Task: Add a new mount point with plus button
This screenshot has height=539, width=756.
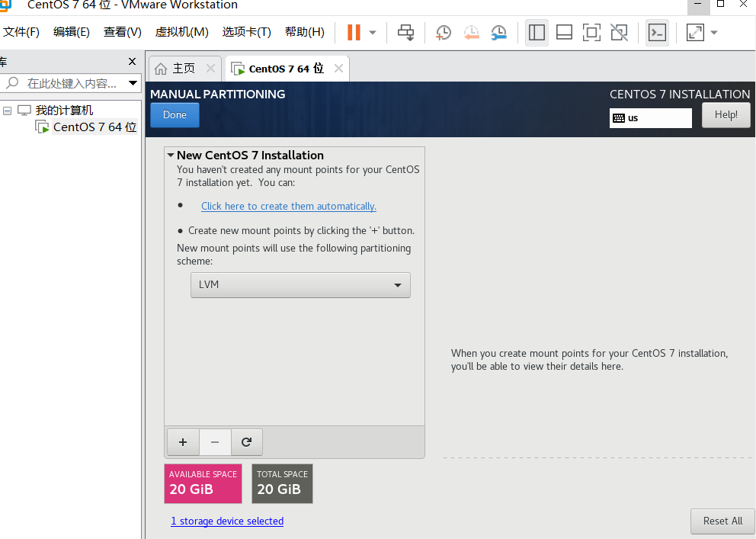Action: pyautogui.click(x=183, y=442)
